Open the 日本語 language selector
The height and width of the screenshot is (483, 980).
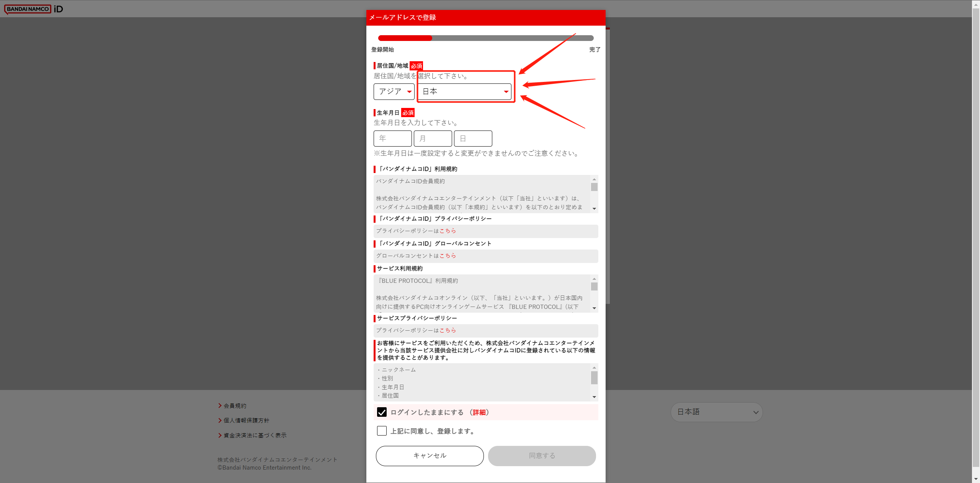point(716,412)
